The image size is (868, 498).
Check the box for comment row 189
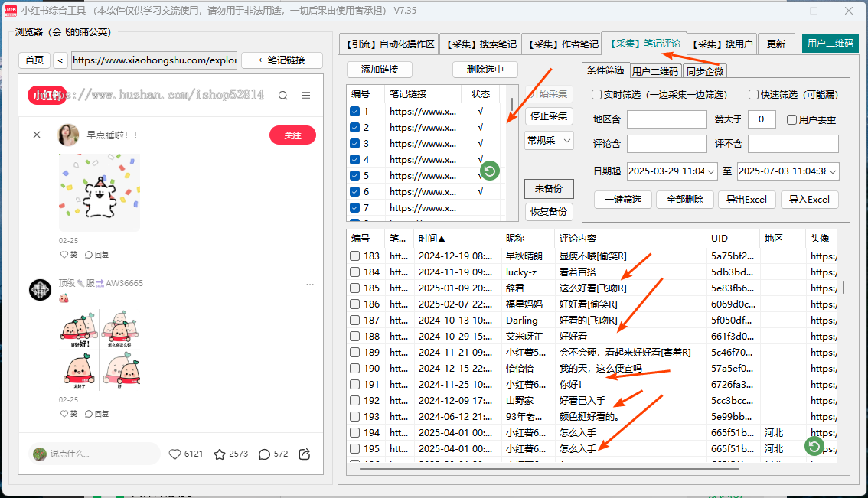pyautogui.click(x=355, y=352)
